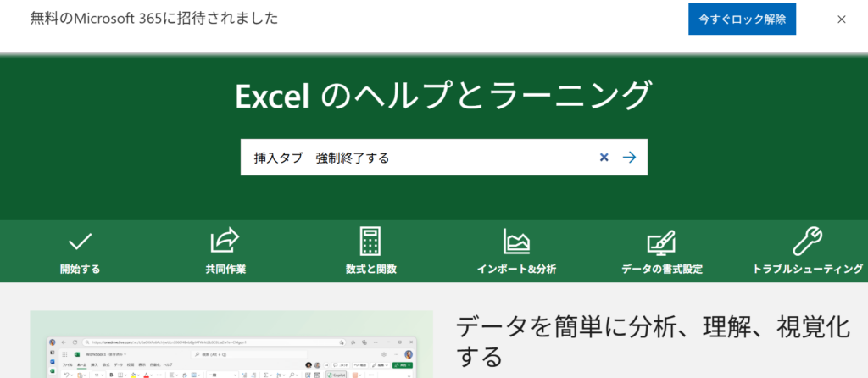
Task: Open the 開始する checkmark category
Action: click(81, 253)
